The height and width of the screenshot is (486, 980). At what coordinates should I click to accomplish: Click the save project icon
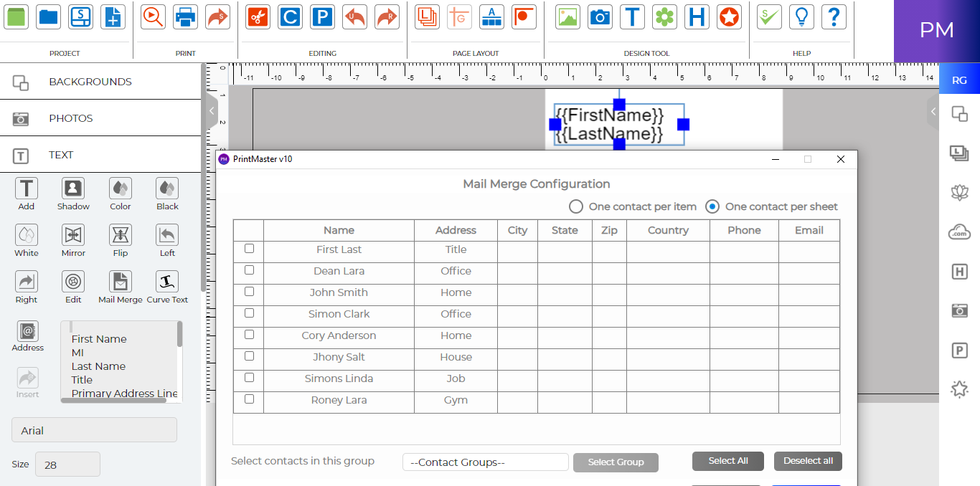click(x=80, y=16)
